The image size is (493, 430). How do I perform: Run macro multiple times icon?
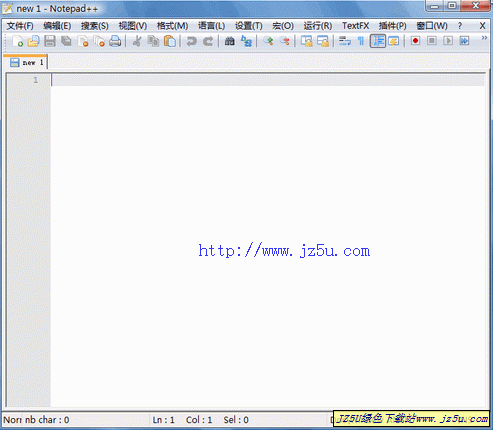[x=464, y=41]
